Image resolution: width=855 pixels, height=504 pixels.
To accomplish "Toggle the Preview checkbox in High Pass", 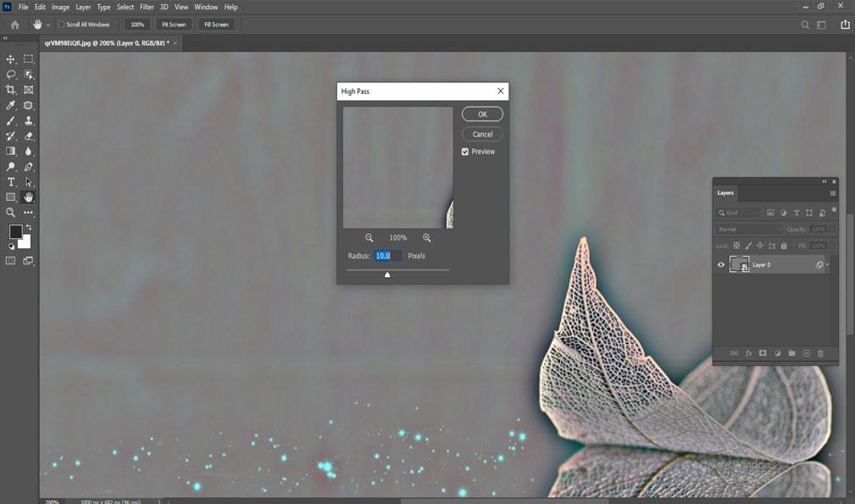I will tap(465, 152).
